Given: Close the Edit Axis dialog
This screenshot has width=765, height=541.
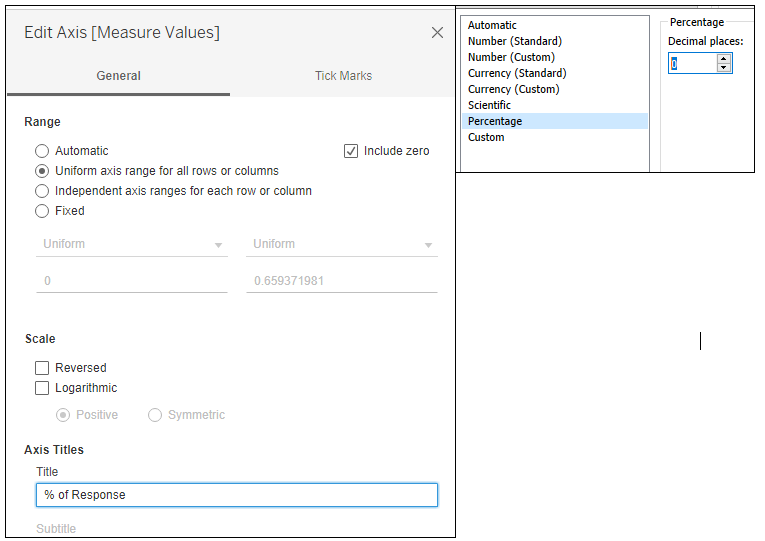Looking at the screenshot, I should [x=437, y=33].
